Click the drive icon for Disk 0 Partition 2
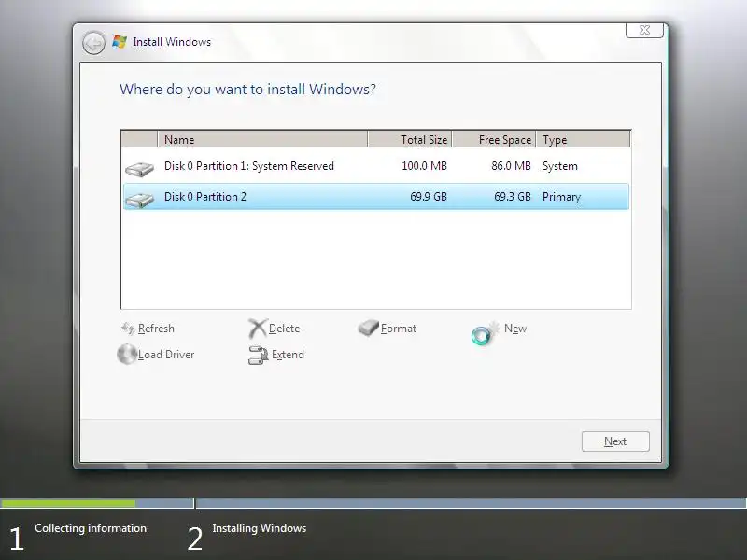The height and width of the screenshot is (560, 747). click(139, 200)
